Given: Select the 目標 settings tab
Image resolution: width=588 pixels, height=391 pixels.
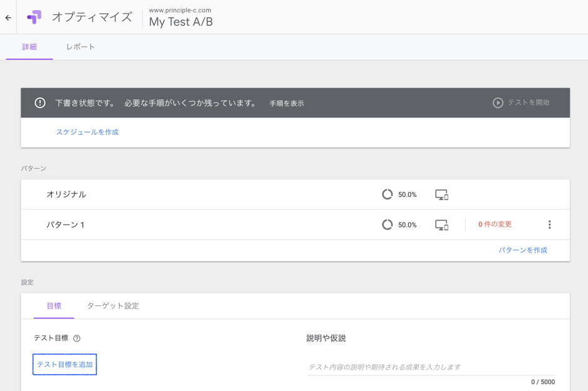Looking at the screenshot, I should tap(54, 306).
